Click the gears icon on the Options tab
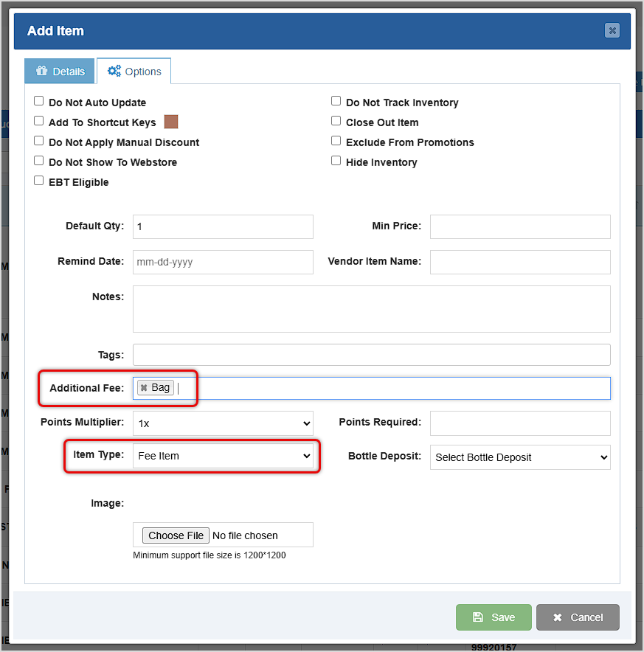This screenshot has width=644, height=652. 116,71
